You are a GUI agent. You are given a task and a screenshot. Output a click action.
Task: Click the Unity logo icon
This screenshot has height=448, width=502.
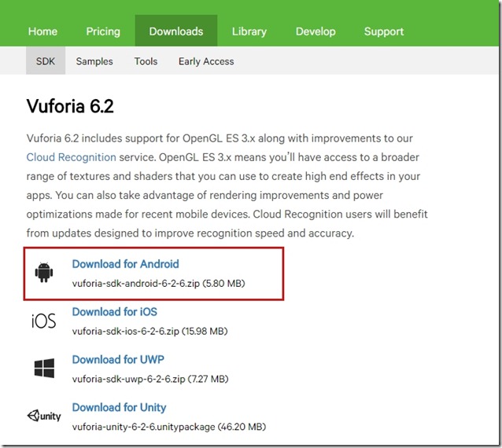click(x=44, y=416)
